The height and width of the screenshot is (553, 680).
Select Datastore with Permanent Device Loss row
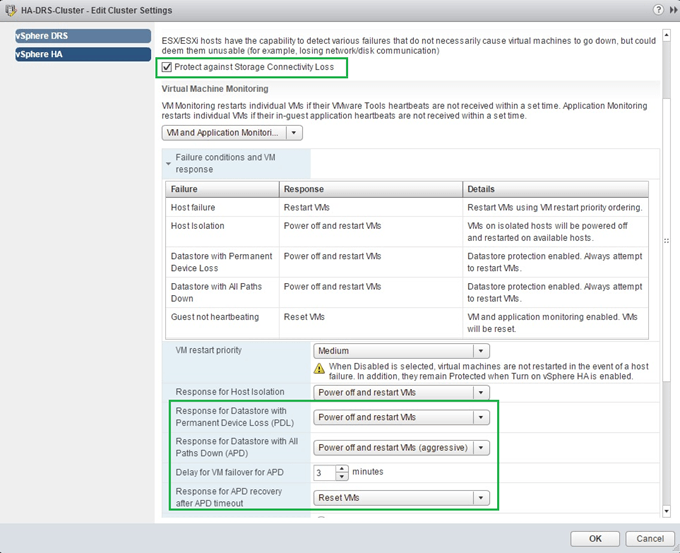click(x=407, y=262)
